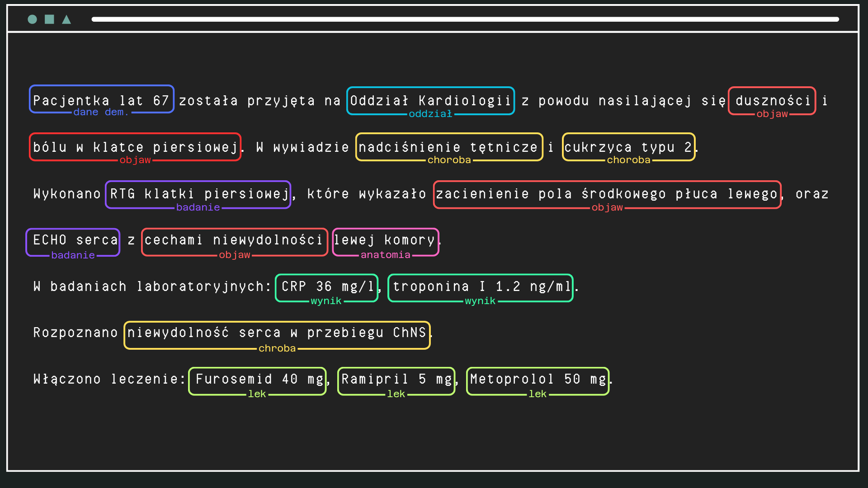Select the 'Pacjentka lat 67' demographic entity
868x488 pixels.
point(101,100)
